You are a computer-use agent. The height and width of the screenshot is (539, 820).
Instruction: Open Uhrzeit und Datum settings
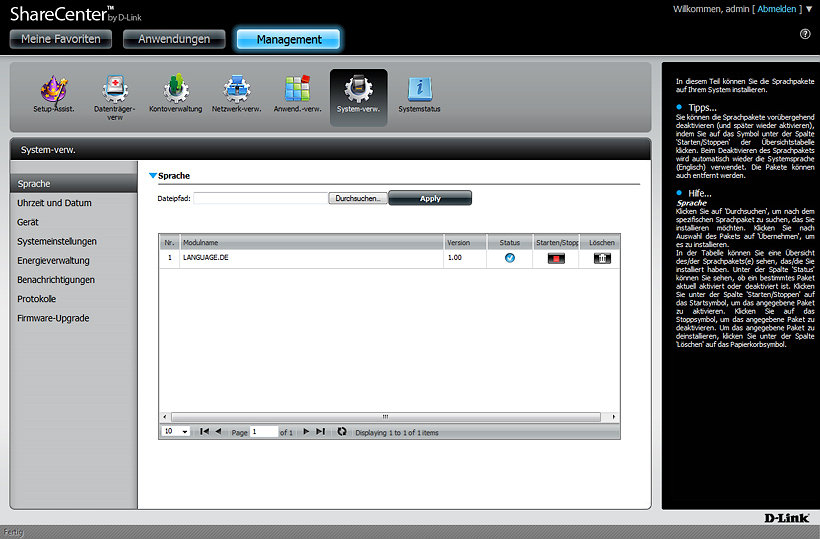(x=54, y=203)
